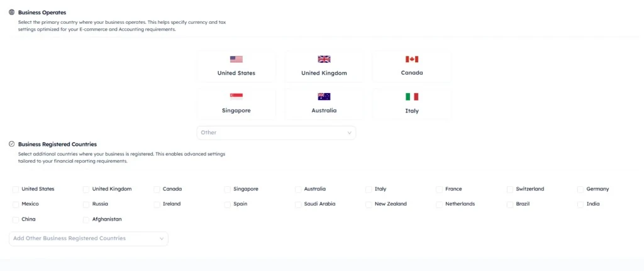Check the United Kingdom registered country checkbox
644x271 pixels.
click(86, 189)
